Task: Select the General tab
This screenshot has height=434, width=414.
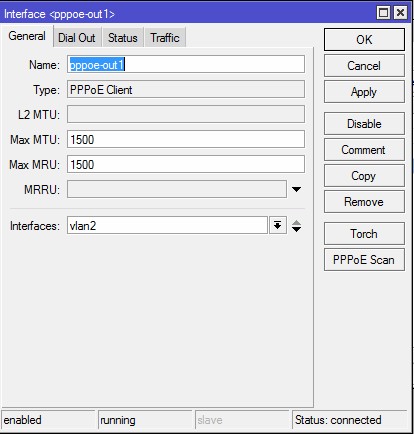Action: (x=27, y=36)
